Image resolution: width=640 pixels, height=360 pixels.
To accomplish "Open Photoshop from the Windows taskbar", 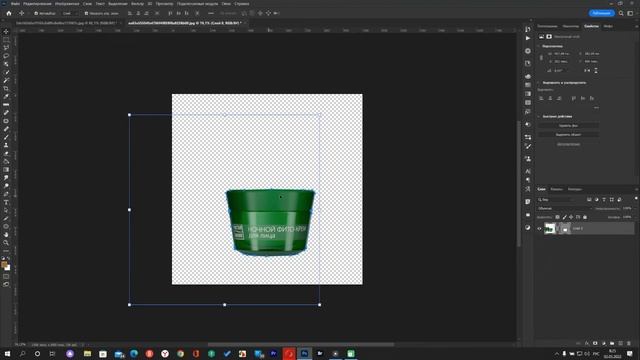I will coord(304,353).
